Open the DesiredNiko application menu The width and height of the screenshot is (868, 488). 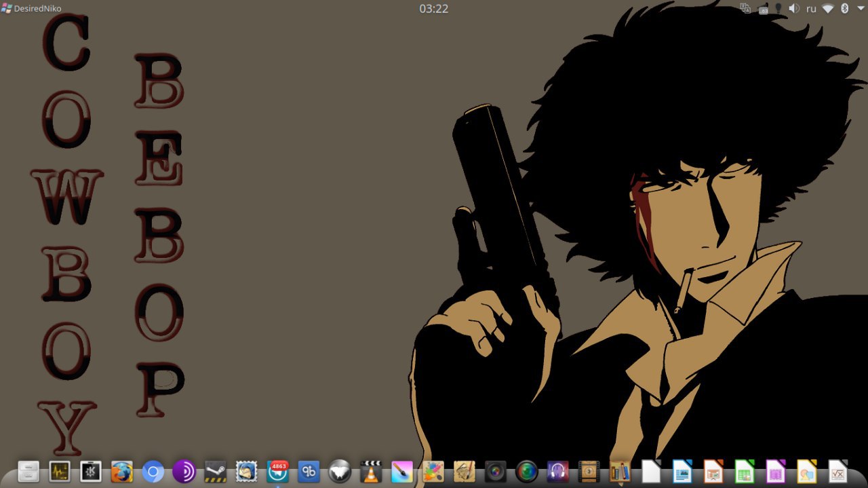pyautogui.click(x=31, y=8)
